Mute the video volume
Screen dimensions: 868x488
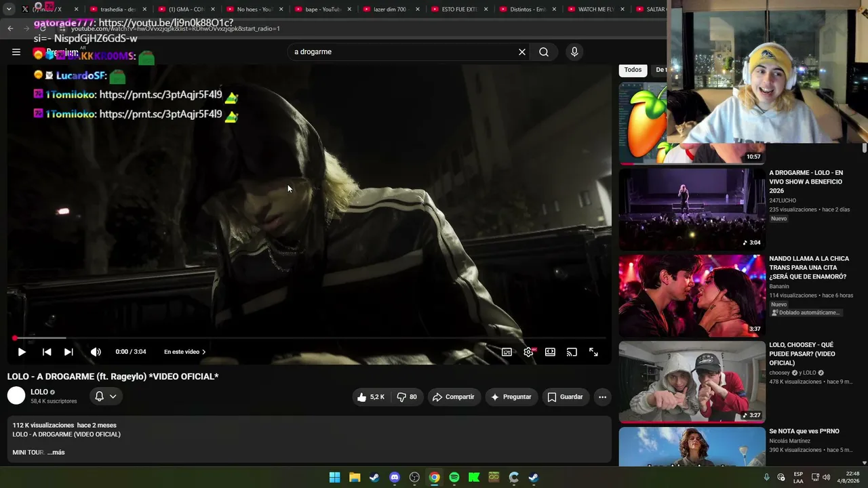[x=96, y=352]
